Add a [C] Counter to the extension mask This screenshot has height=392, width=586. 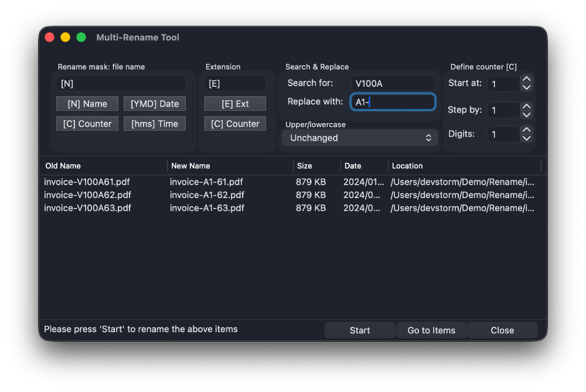pyautogui.click(x=234, y=123)
